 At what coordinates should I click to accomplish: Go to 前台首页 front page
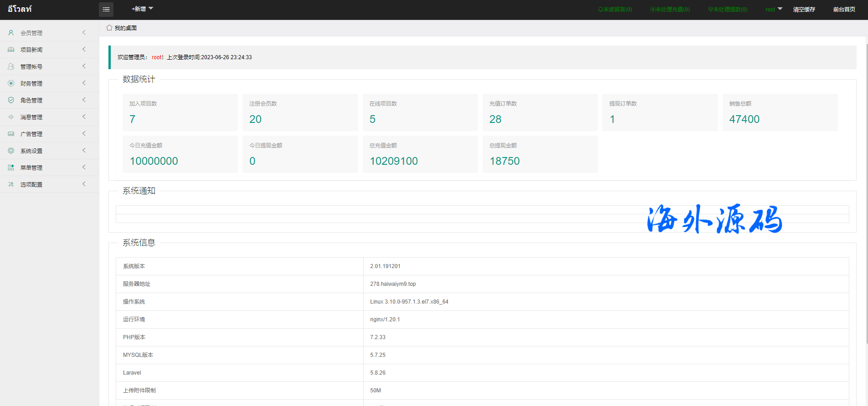(x=844, y=10)
